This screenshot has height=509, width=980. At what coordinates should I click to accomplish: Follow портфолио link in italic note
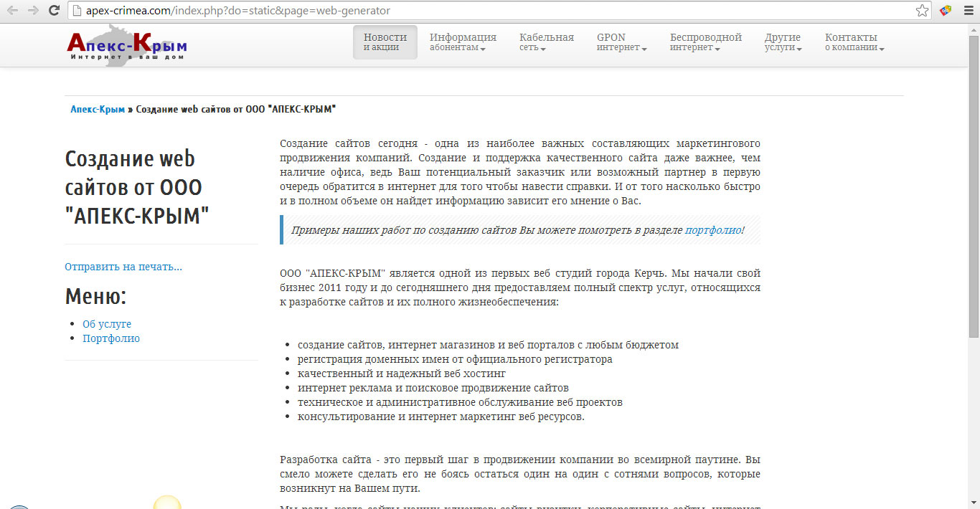[713, 230]
